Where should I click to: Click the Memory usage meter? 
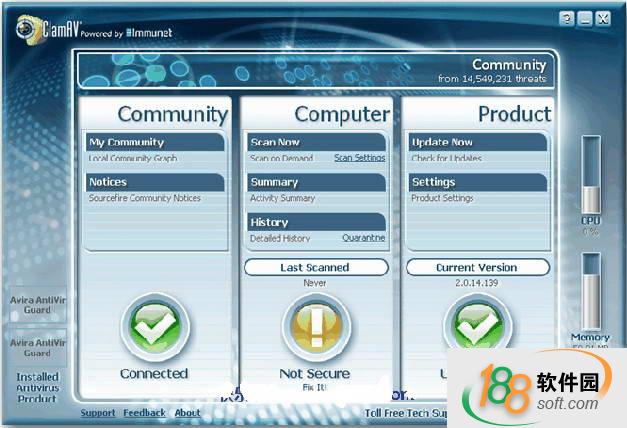(x=591, y=290)
